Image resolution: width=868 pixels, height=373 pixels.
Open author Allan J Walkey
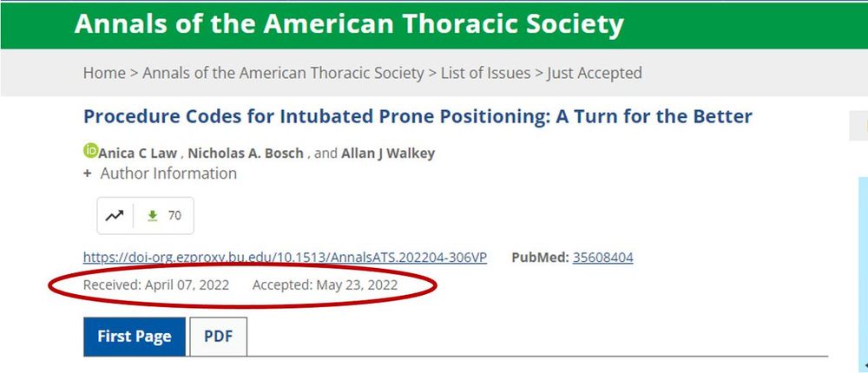click(x=388, y=154)
